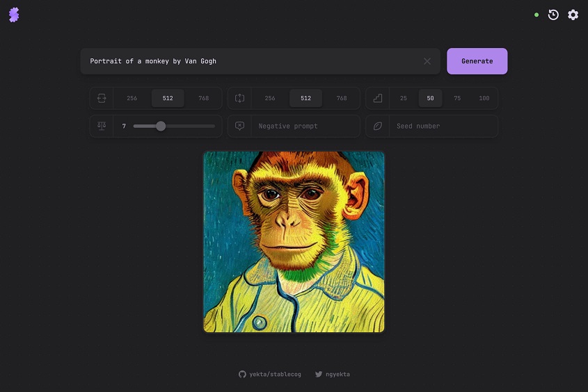Choose 100 inference steps

[484, 98]
